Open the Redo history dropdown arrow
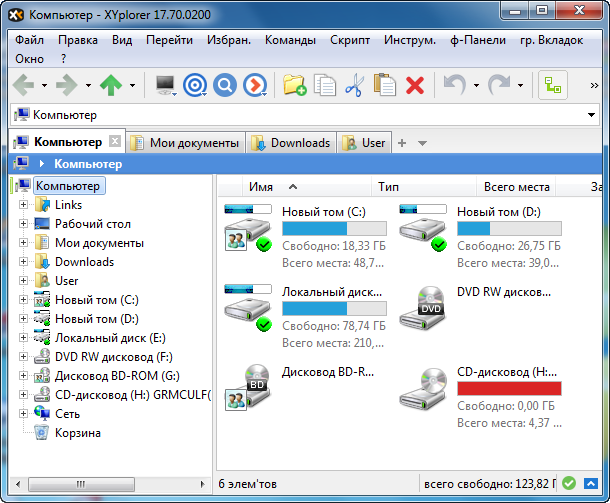 (520, 85)
